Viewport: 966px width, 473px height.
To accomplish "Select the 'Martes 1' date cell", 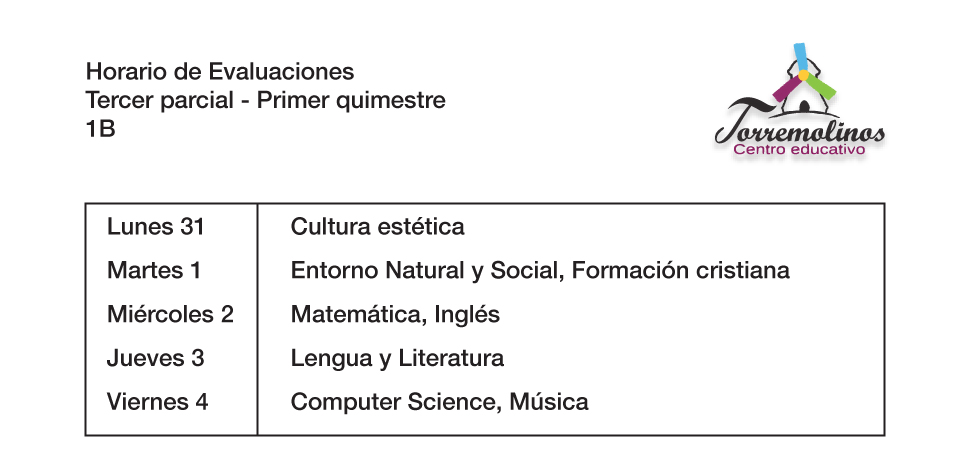I will coord(154,270).
